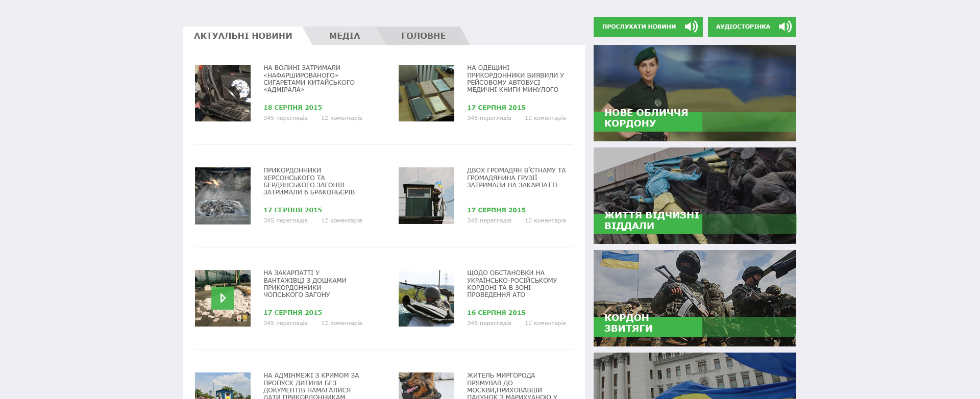Open the soldier with machine gun thumbnail

(426, 298)
